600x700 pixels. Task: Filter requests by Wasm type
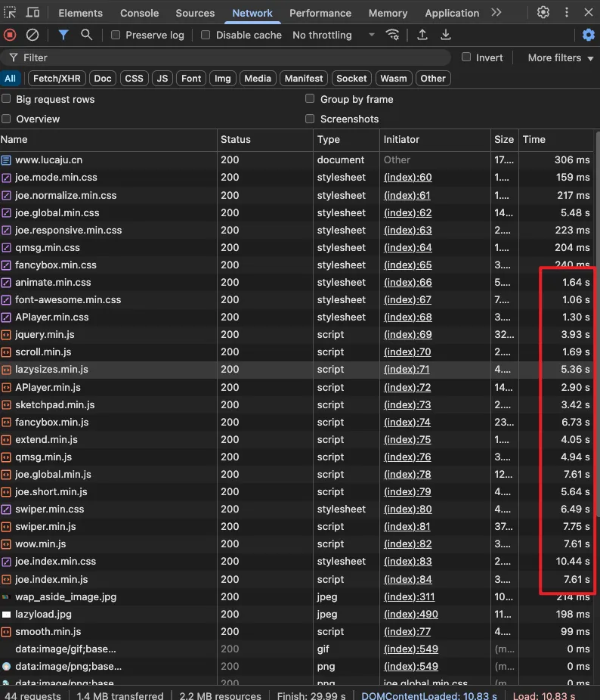click(x=393, y=79)
